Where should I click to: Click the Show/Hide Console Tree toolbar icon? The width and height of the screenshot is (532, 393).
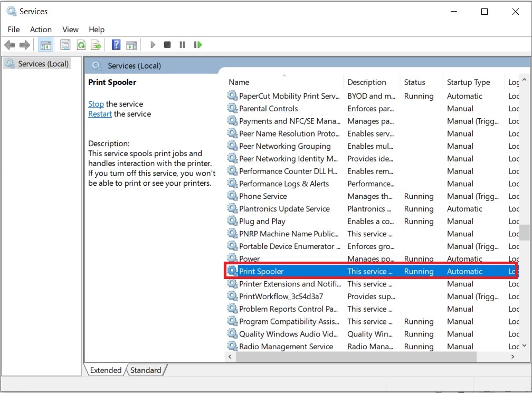(46, 45)
